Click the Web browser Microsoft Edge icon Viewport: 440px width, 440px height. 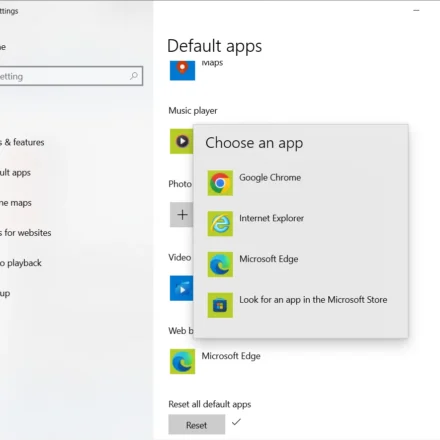pos(182,362)
